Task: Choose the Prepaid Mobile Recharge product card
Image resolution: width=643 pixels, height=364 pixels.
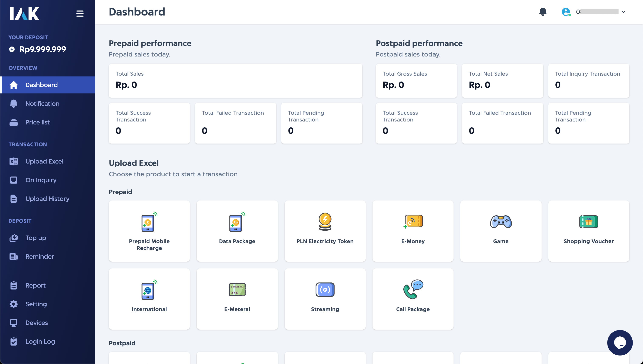Action: (x=149, y=231)
